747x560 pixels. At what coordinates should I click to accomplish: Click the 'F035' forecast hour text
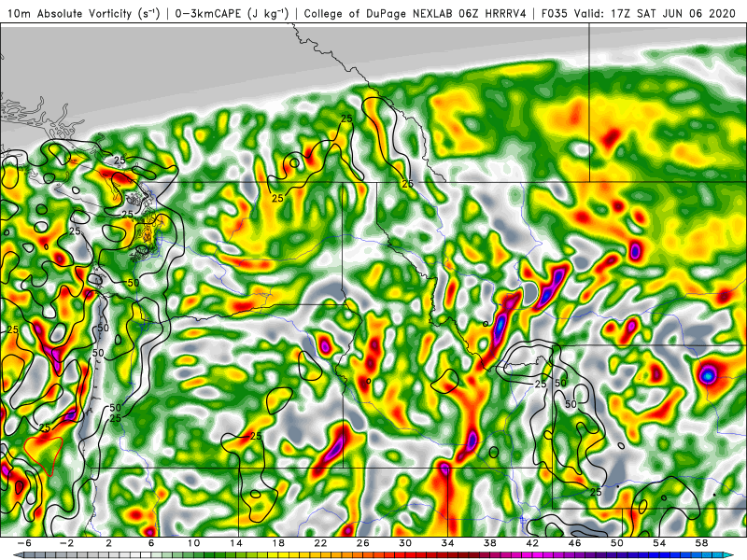coord(555,13)
